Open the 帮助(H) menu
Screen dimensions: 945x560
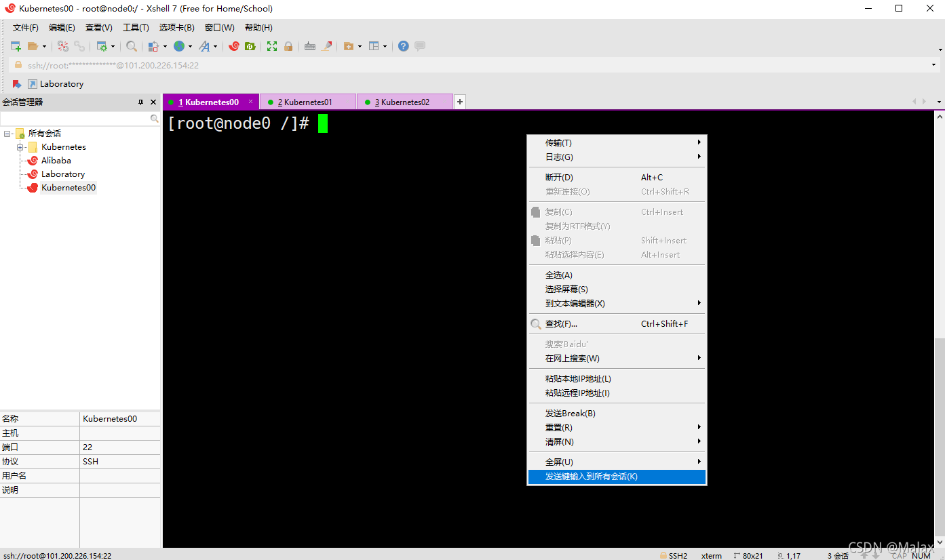tap(258, 28)
